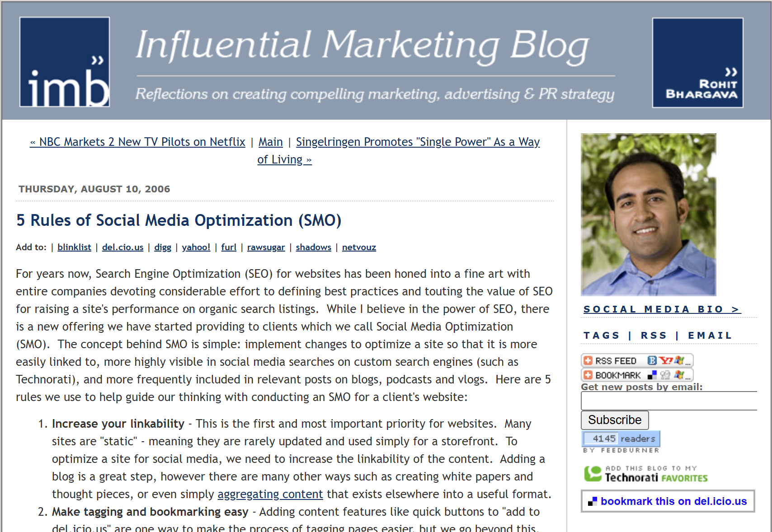Click 'Make tagging and bookmarking easy' heading
Screen dimensions: 772x532
tap(150, 512)
